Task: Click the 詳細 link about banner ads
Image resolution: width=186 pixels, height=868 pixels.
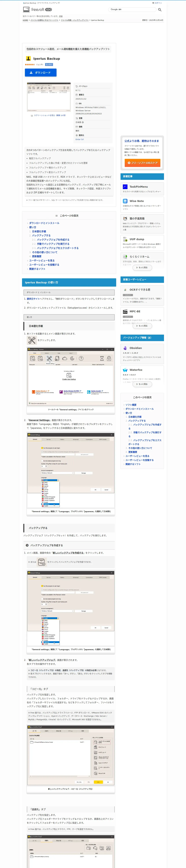Action: 61,16
